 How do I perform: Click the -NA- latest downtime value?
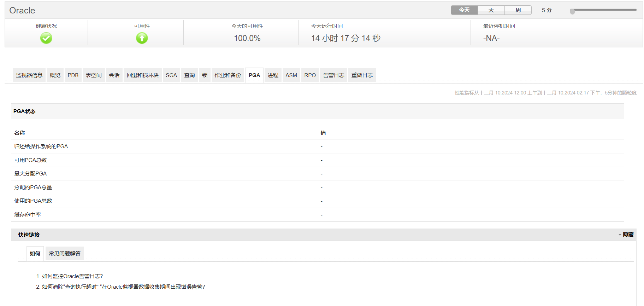click(491, 38)
